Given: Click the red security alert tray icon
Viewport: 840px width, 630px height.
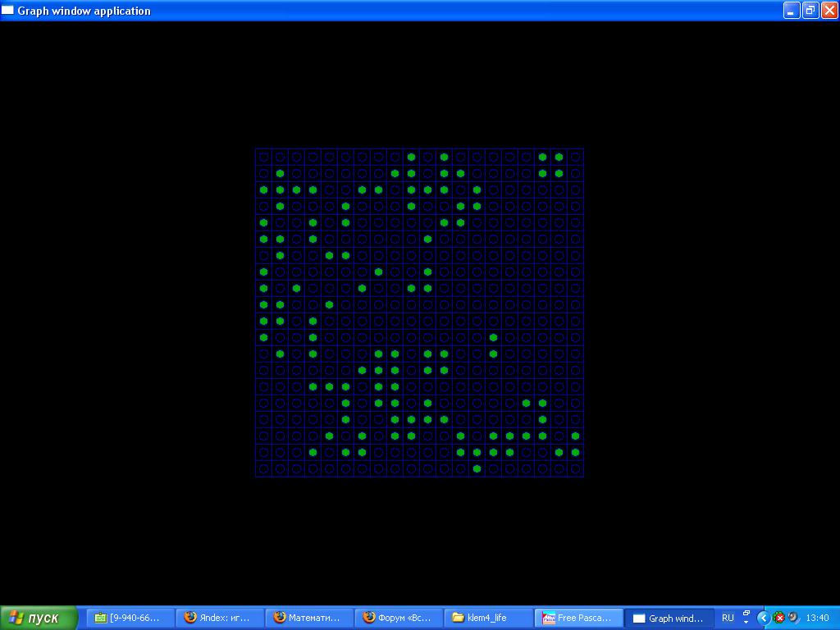Looking at the screenshot, I should (x=779, y=618).
